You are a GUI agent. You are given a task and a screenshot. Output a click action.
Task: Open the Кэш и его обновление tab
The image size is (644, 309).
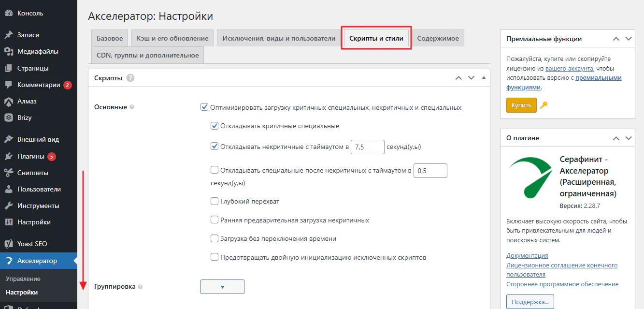point(172,38)
